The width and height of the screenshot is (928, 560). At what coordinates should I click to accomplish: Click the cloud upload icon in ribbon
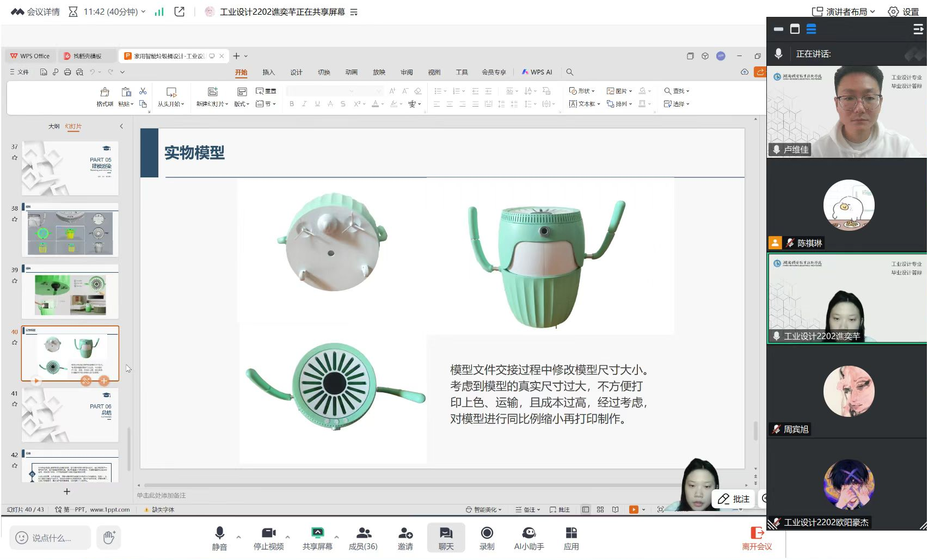(x=745, y=72)
